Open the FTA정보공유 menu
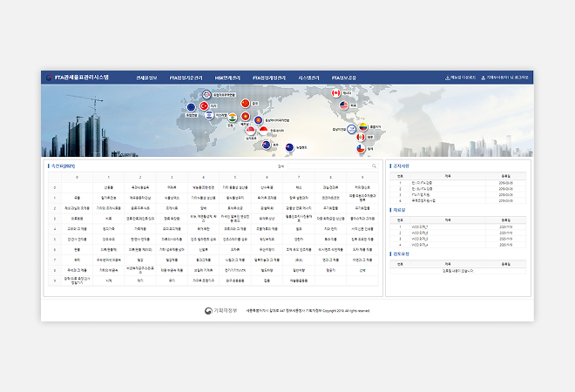The height and width of the screenshot is (392, 575). (x=348, y=78)
